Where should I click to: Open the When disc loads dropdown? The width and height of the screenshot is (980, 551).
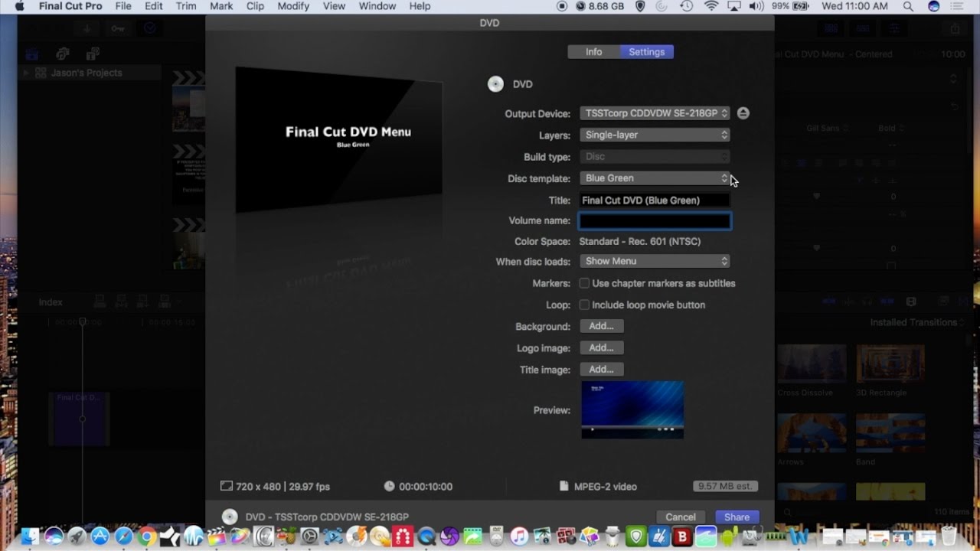click(x=655, y=261)
